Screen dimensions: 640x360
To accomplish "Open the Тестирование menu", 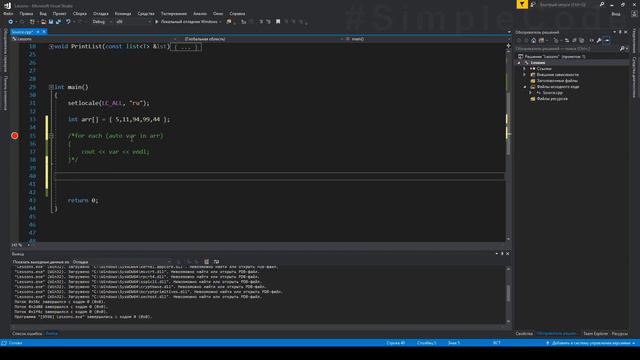I will (x=173, y=13).
